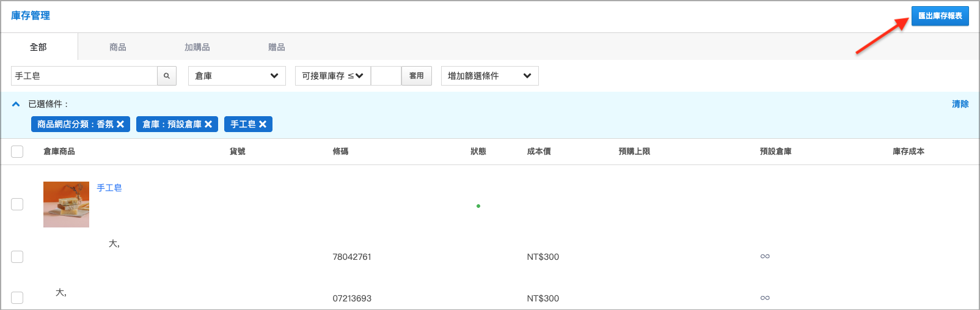Click the 清除 link
Image resolution: width=980 pixels, height=310 pixels.
tap(960, 104)
